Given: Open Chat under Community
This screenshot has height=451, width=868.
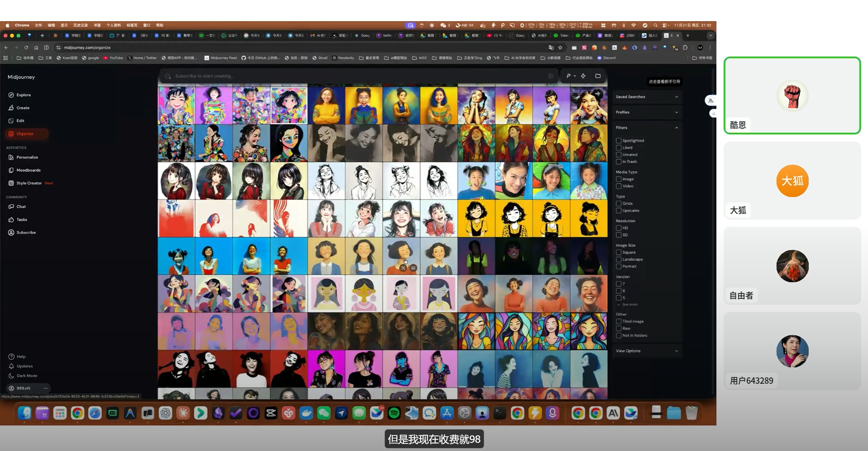Looking at the screenshot, I should 21,207.
